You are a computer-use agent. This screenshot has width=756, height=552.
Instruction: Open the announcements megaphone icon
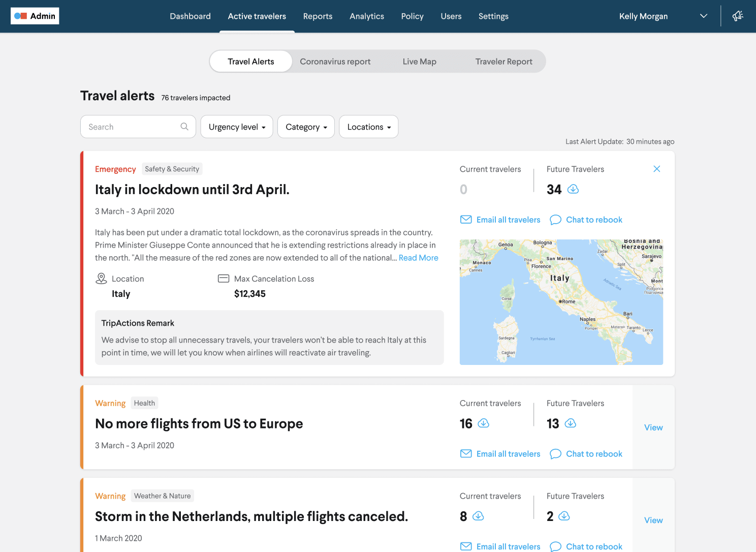pos(738,16)
